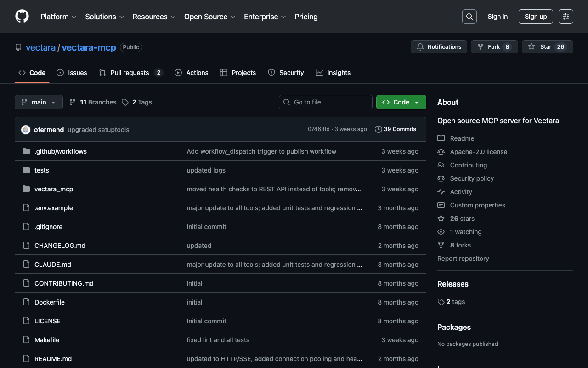This screenshot has height=368, width=588.
Task: Click the Sign up button
Action: coord(536,17)
